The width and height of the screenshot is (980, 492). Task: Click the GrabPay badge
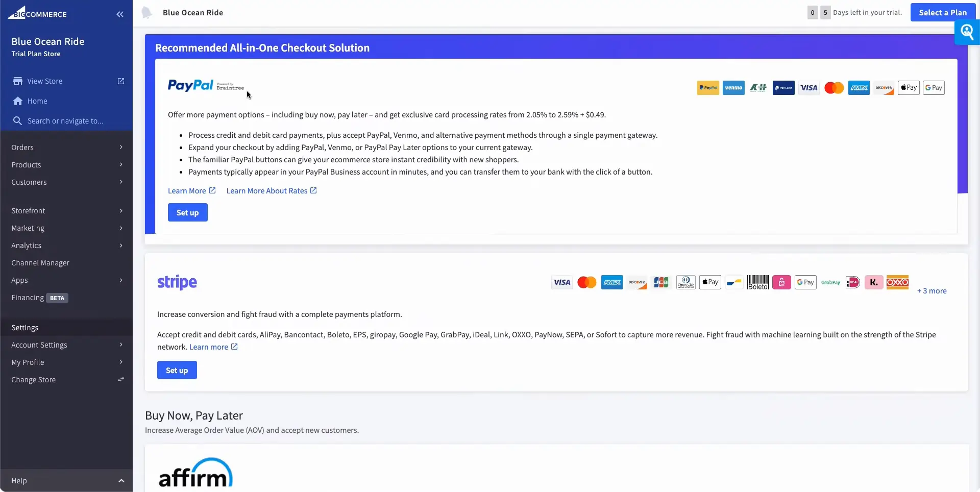tap(830, 282)
